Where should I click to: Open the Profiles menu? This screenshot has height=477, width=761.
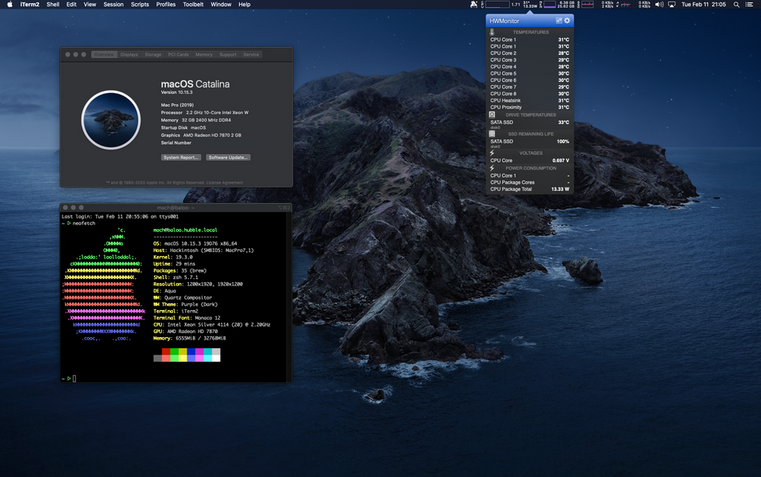165,4
